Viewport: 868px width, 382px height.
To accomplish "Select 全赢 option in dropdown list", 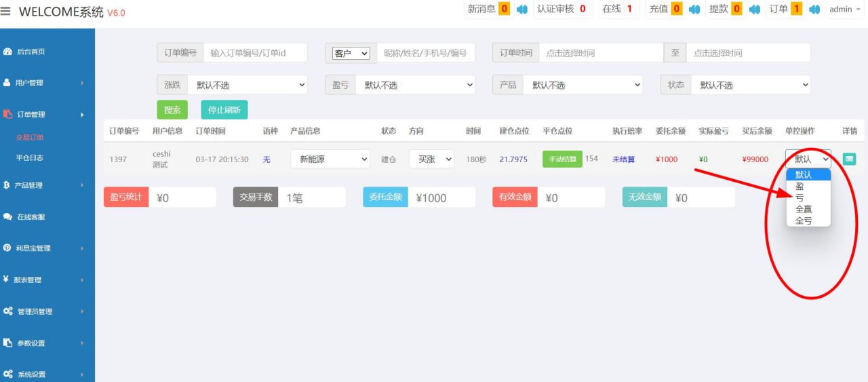I will (804, 209).
